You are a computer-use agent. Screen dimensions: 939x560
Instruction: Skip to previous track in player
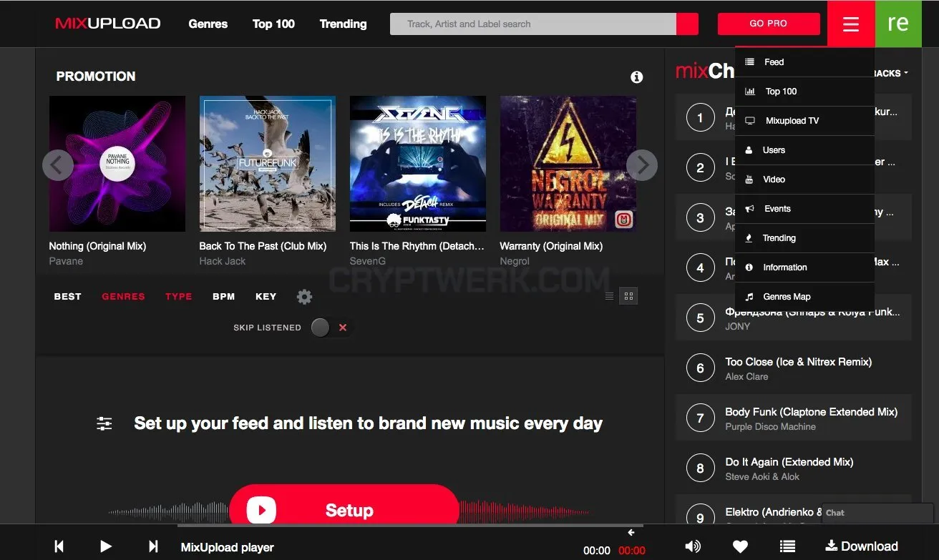[59, 546]
